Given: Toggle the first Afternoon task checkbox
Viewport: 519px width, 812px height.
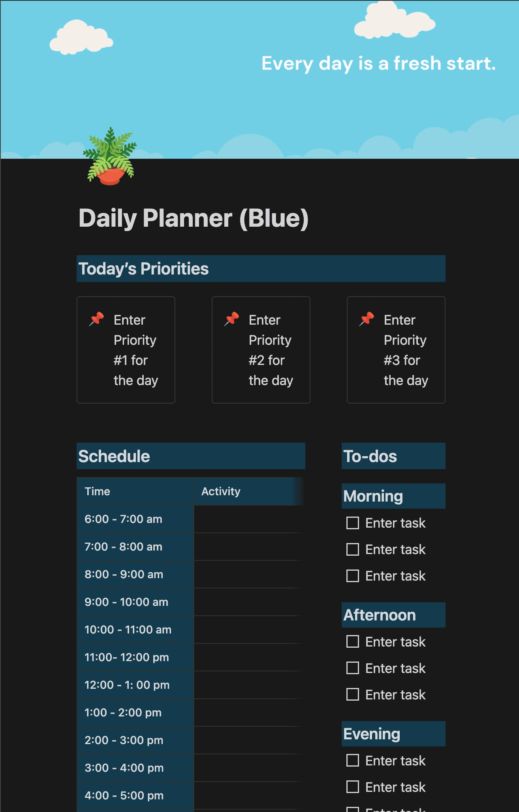Looking at the screenshot, I should coord(352,642).
